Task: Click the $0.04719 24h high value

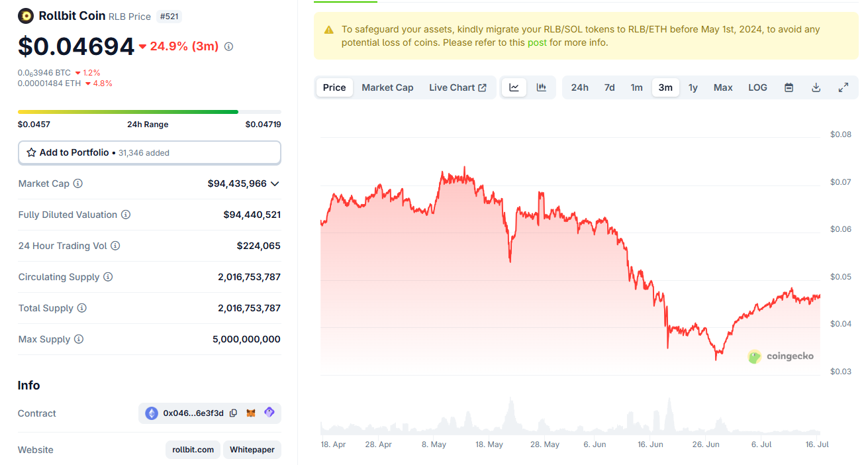Action: (263, 125)
